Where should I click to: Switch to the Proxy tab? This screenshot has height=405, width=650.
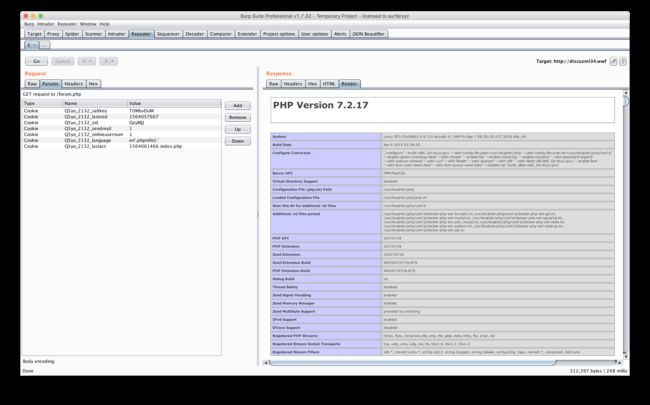53,34
